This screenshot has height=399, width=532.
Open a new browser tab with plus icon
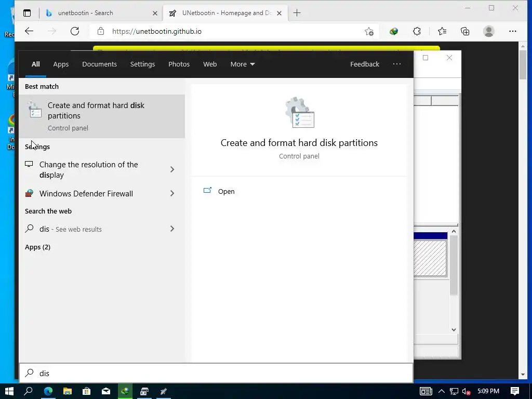coord(297,13)
